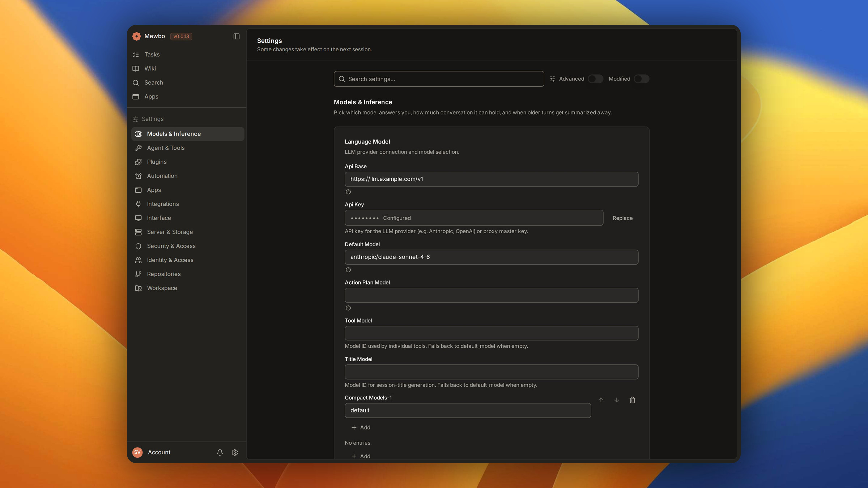The height and width of the screenshot is (488, 868).
Task: Click the masked Api Key field
Action: pos(474,218)
